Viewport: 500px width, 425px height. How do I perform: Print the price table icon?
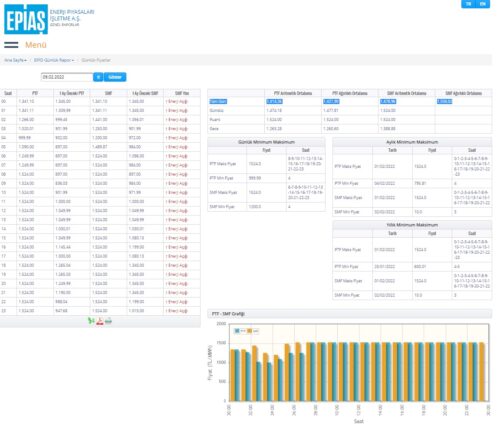tap(108, 321)
